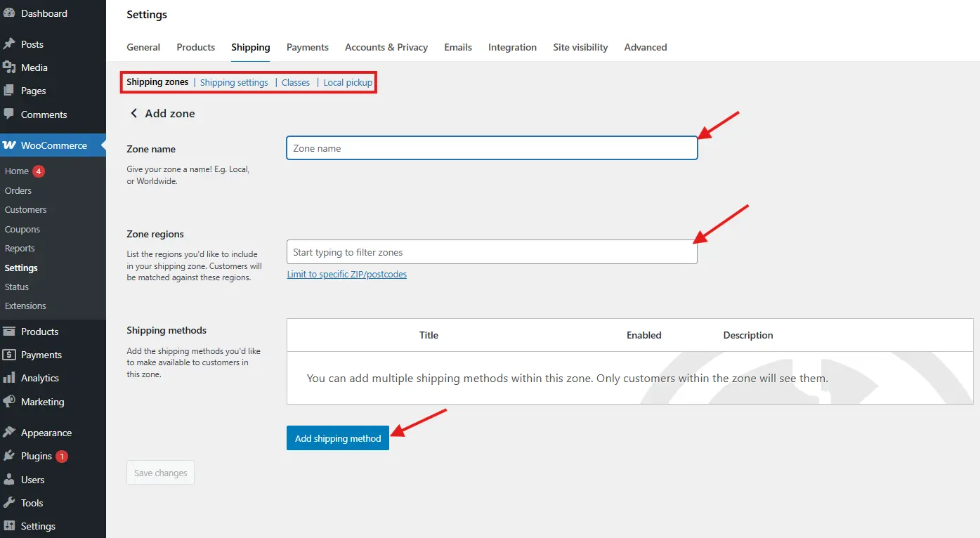This screenshot has width=980, height=538.
Task: Open the Classes sub-section link
Action: coord(296,82)
